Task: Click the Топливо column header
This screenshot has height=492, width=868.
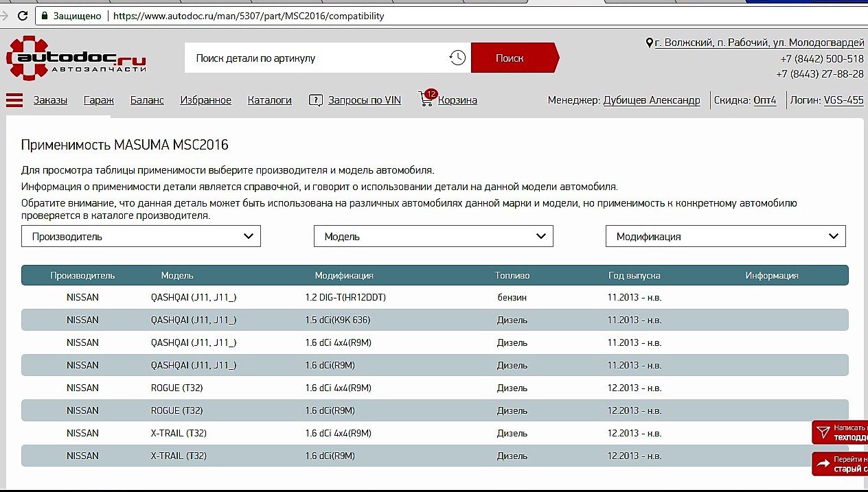Action: [512, 275]
